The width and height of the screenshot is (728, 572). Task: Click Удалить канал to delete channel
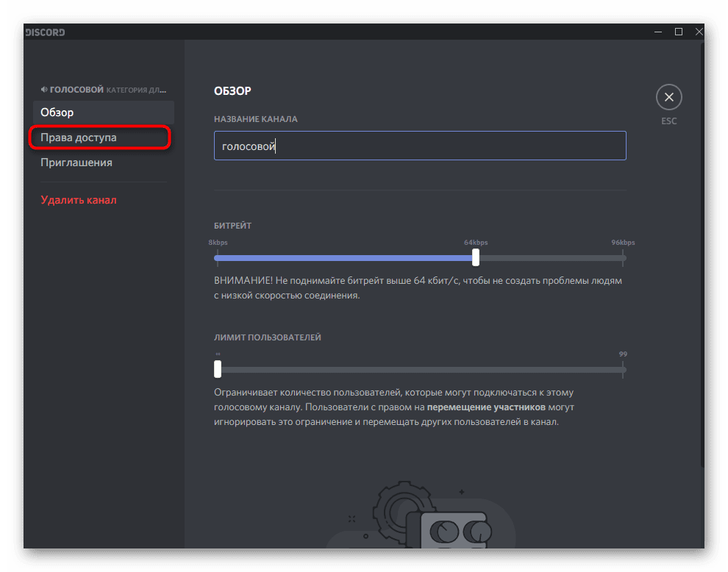[x=79, y=200]
